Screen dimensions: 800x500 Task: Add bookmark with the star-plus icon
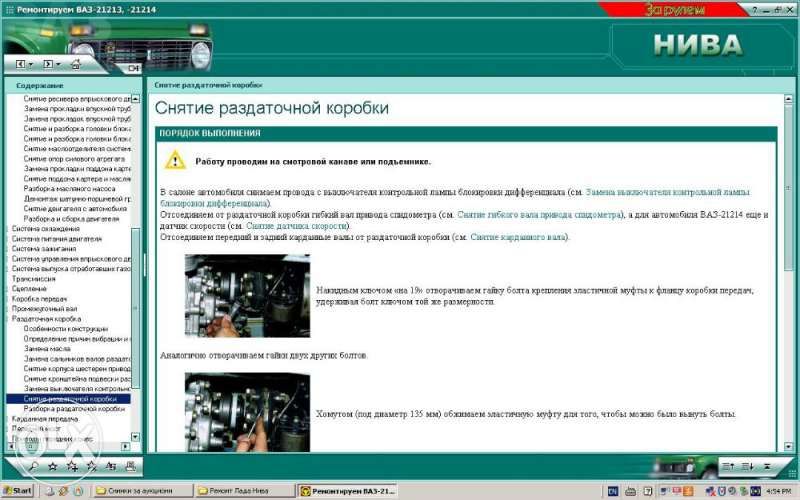[x=72, y=466]
